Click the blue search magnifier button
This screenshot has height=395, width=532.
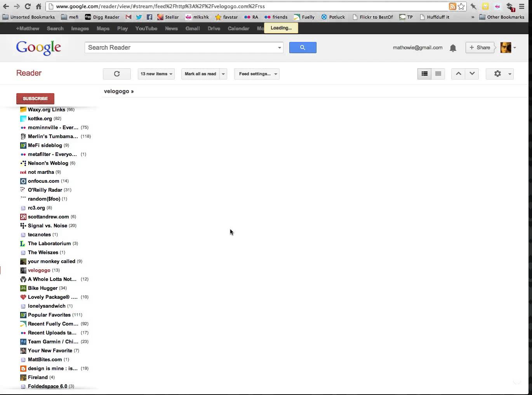(x=303, y=47)
